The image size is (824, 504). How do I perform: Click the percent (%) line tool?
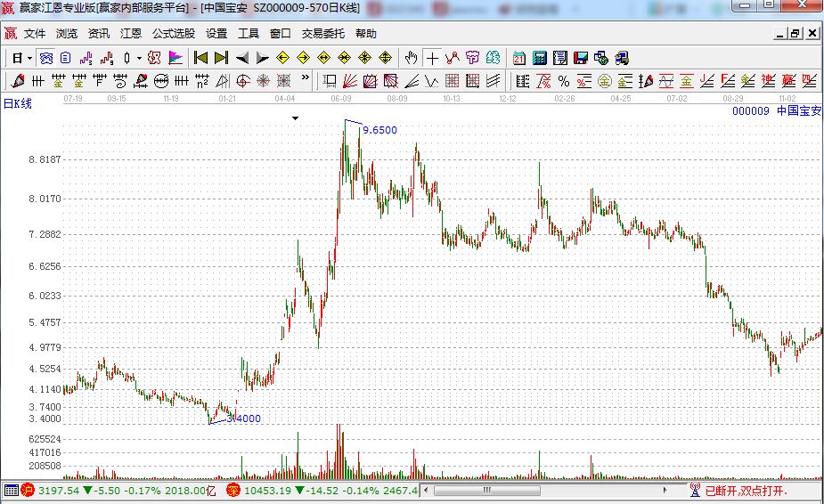tap(564, 81)
